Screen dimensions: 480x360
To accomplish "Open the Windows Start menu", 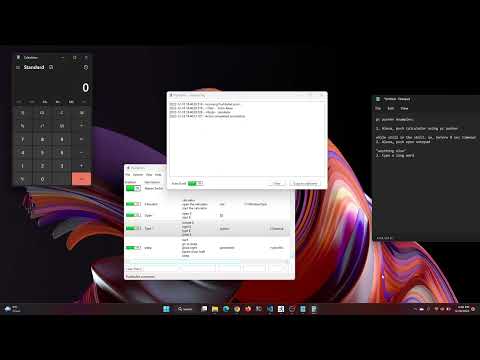I will coord(166,309).
